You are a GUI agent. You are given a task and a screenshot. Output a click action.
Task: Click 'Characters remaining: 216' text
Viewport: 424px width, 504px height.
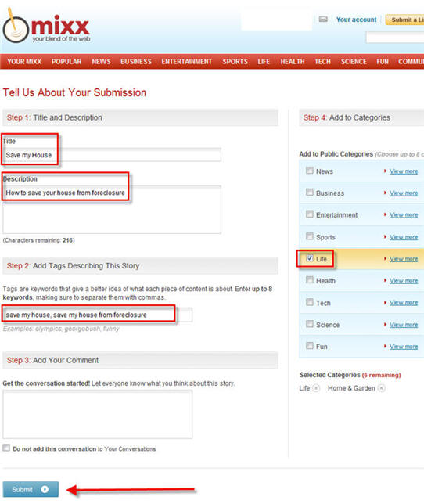38,240
